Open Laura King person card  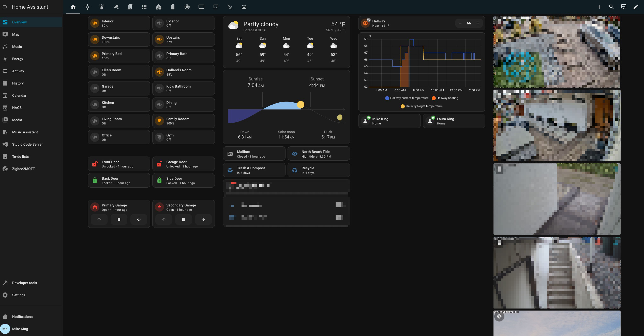(454, 121)
